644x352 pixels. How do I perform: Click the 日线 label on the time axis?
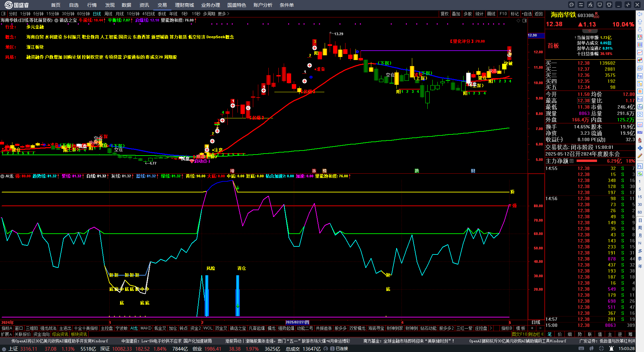click(x=536, y=322)
